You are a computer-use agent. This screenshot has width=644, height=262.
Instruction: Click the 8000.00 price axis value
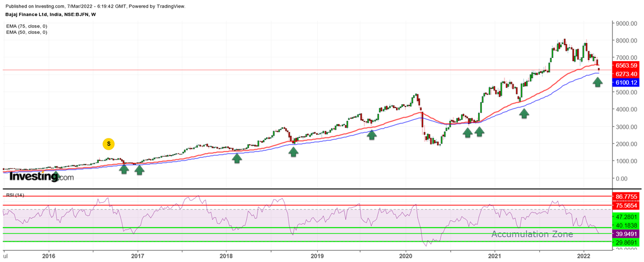click(627, 40)
